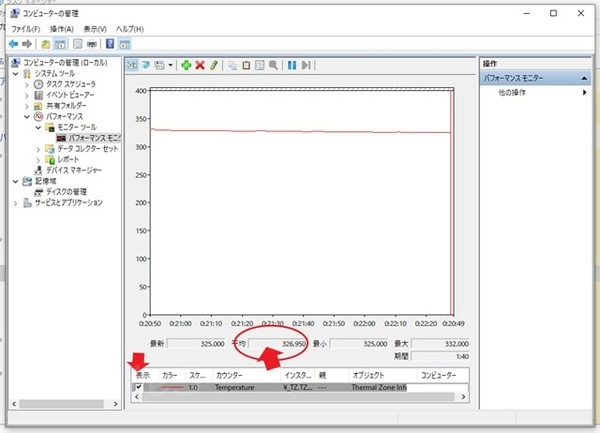Delete counter with the red X
The width and height of the screenshot is (600, 433).
(x=200, y=65)
